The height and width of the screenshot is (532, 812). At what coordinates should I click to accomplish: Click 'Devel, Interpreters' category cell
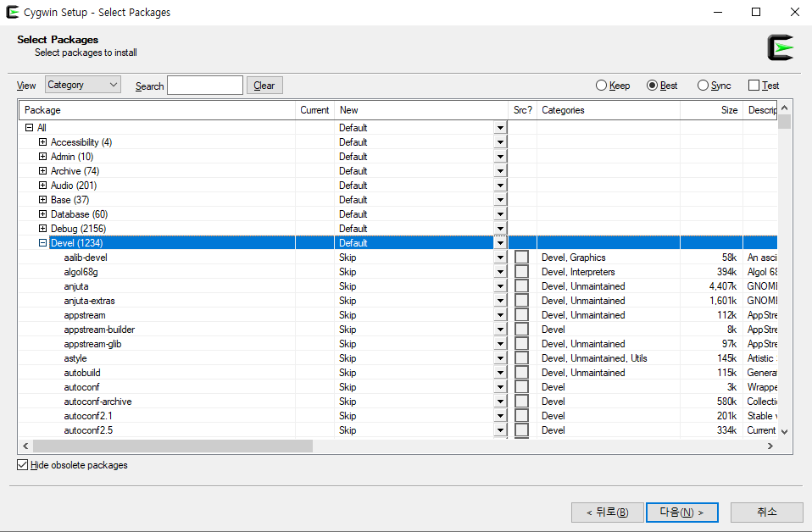point(578,272)
